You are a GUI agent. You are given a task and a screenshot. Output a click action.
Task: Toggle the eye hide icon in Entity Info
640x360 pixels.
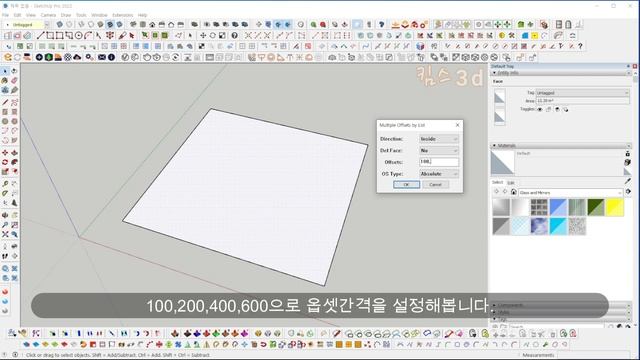540,109
